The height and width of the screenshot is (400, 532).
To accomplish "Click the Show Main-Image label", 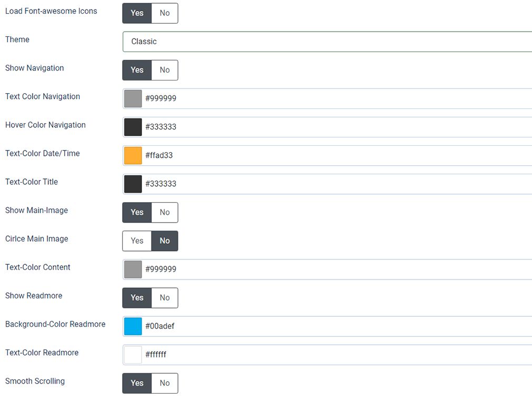I will pyautogui.click(x=37, y=211).
